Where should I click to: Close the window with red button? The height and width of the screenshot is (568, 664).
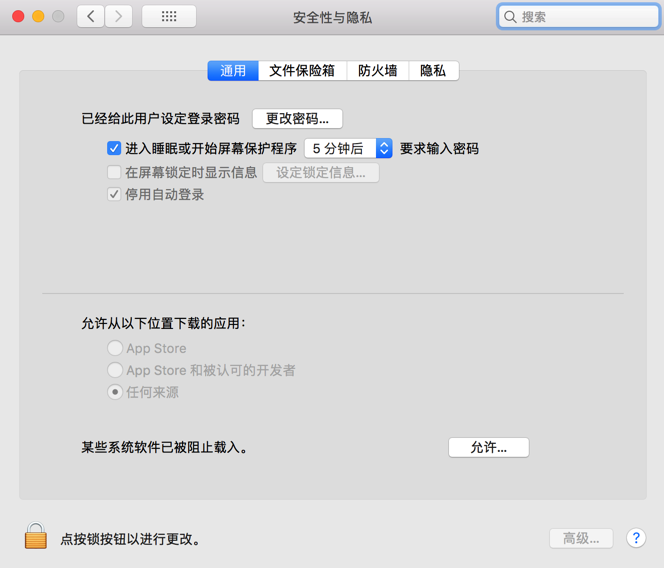point(18,17)
